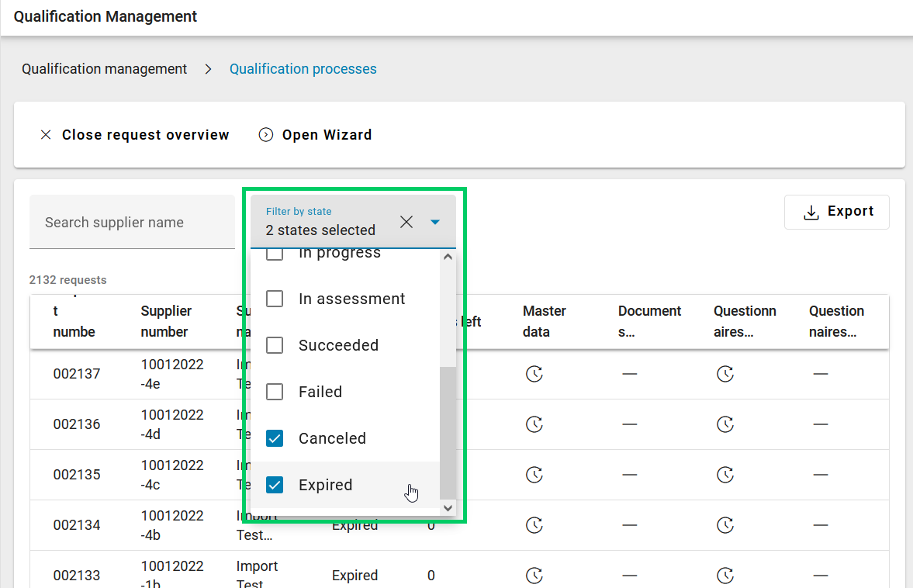
Task: Click the X icon beside Close request overview
Action: (x=46, y=135)
